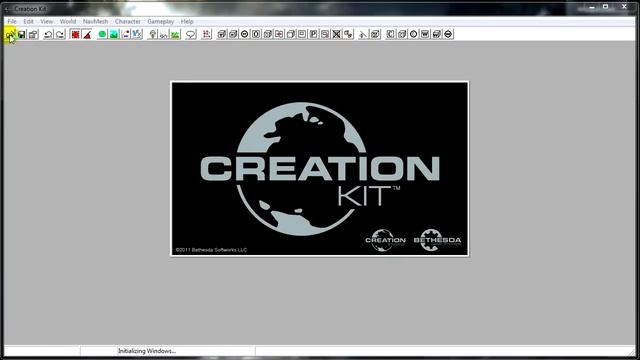Open landscape editing with the green terrain icon
The height and width of the screenshot is (360, 640).
[114, 34]
